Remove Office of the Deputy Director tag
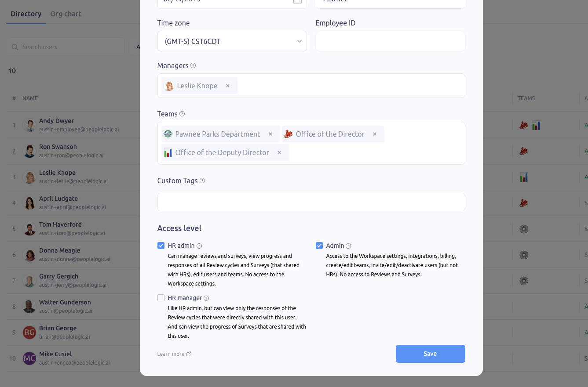 tap(279, 152)
